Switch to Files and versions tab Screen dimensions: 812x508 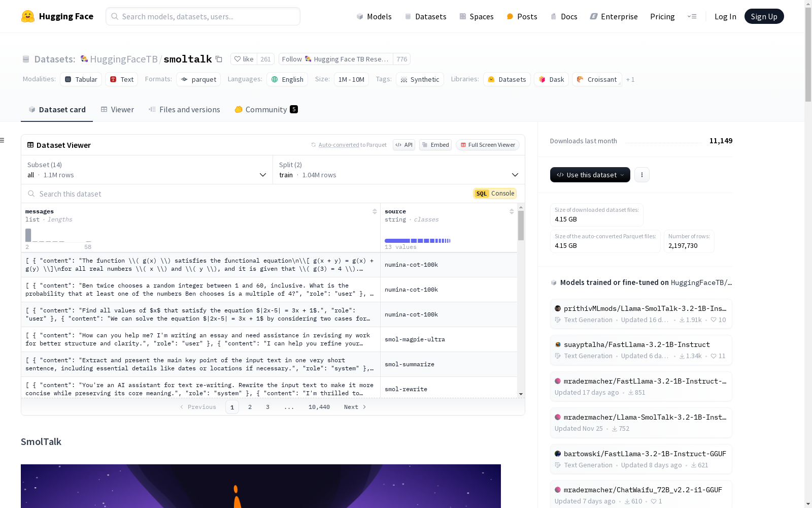pos(184,110)
